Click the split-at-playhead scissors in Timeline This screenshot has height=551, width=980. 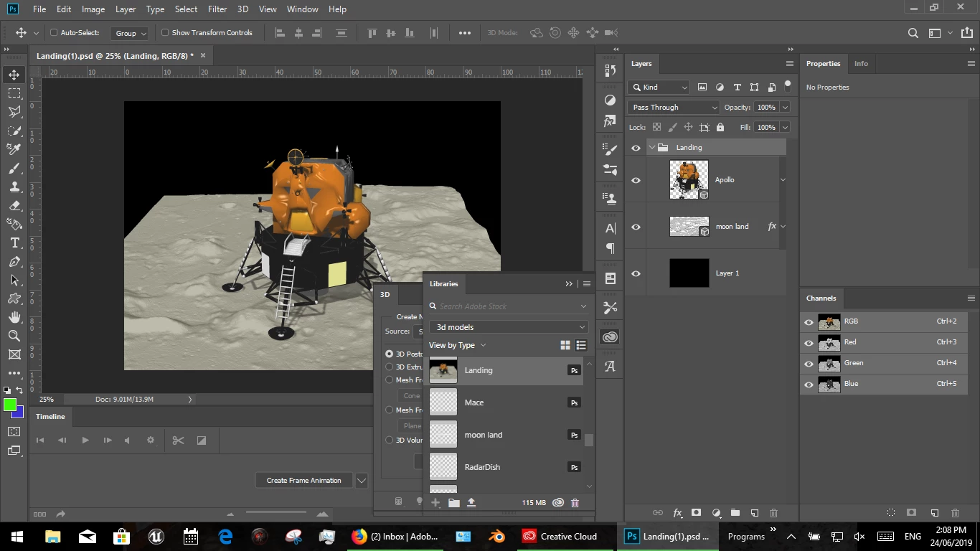178,441
